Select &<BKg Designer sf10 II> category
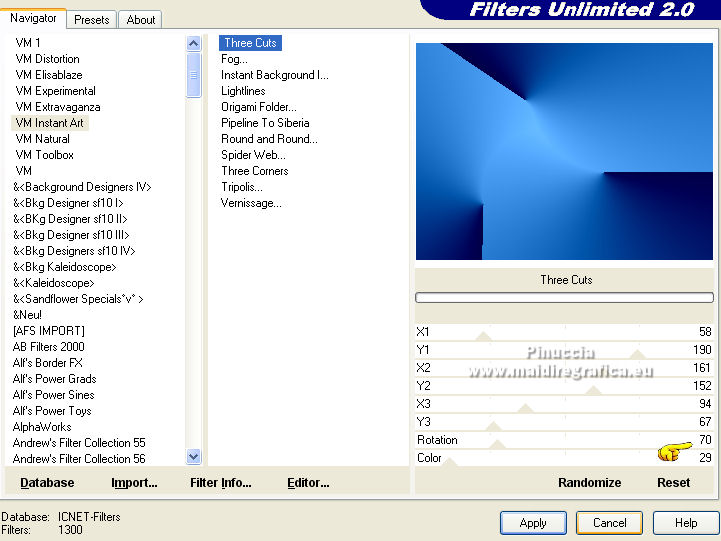Viewport: 721px width, 541px height. (70, 219)
